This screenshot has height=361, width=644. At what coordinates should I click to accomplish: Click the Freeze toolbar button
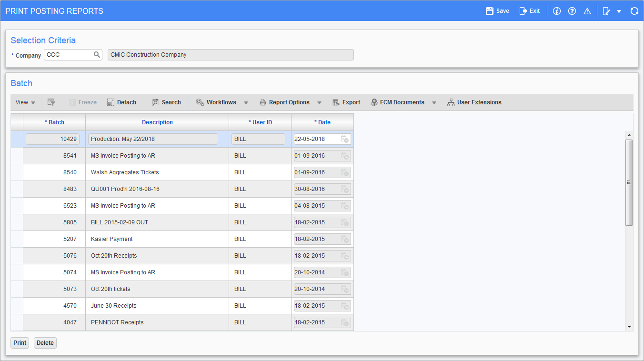pyautogui.click(x=83, y=102)
